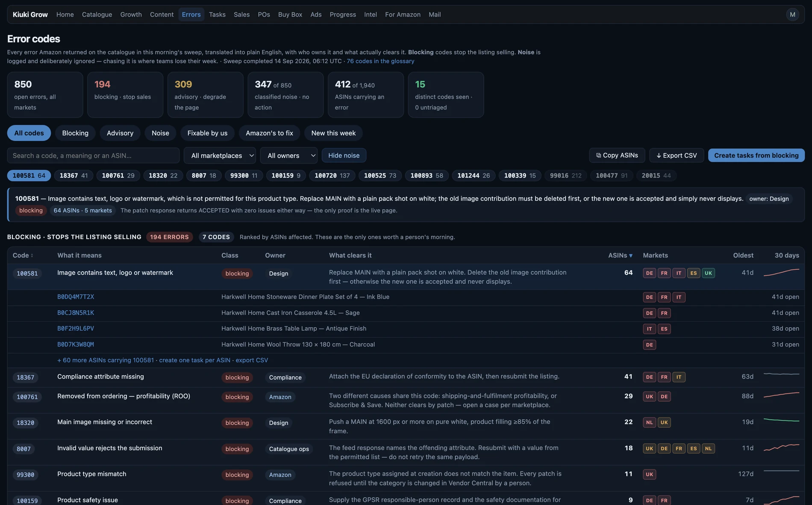The height and width of the screenshot is (505, 812).
Task: Click the Copy ASINs button
Action: [617, 156]
